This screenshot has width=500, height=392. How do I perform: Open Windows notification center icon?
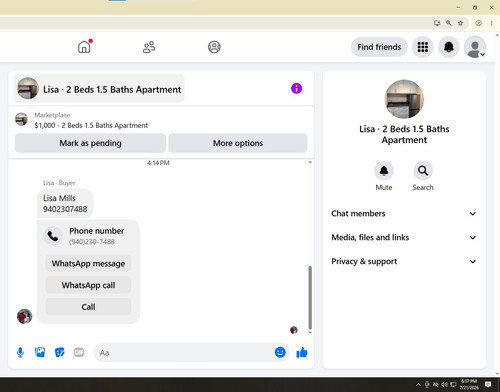point(488,384)
